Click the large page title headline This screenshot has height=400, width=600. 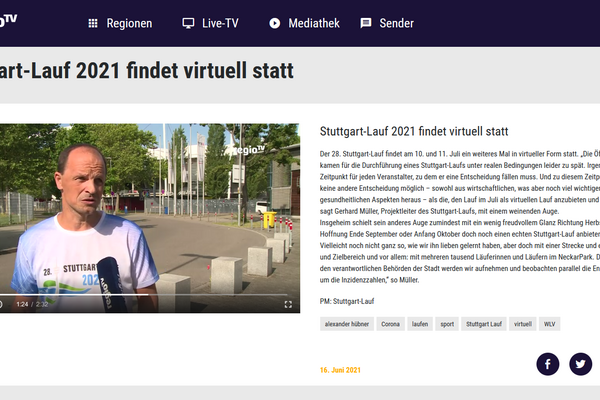tap(147, 71)
